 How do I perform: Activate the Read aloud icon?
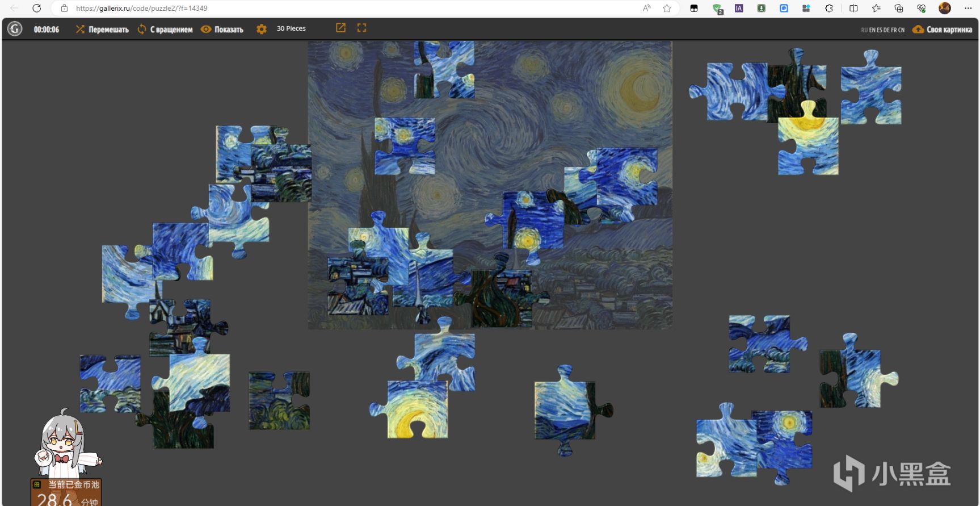pyautogui.click(x=646, y=8)
